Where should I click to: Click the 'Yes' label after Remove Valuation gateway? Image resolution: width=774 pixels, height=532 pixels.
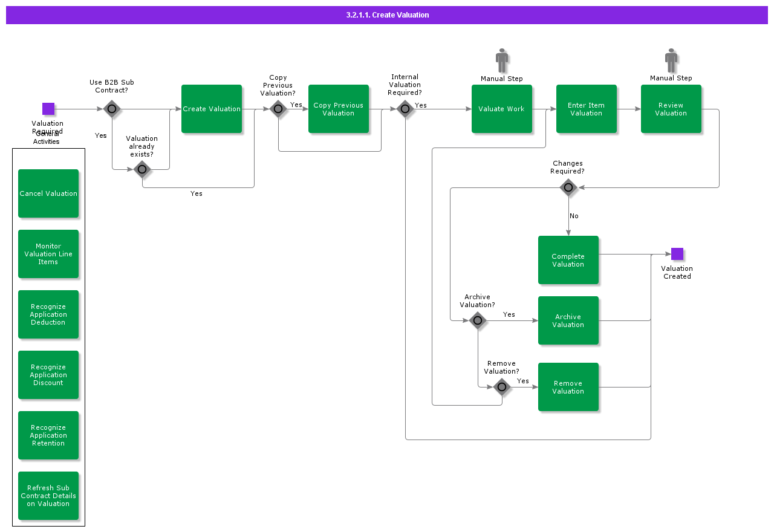click(x=523, y=381)
